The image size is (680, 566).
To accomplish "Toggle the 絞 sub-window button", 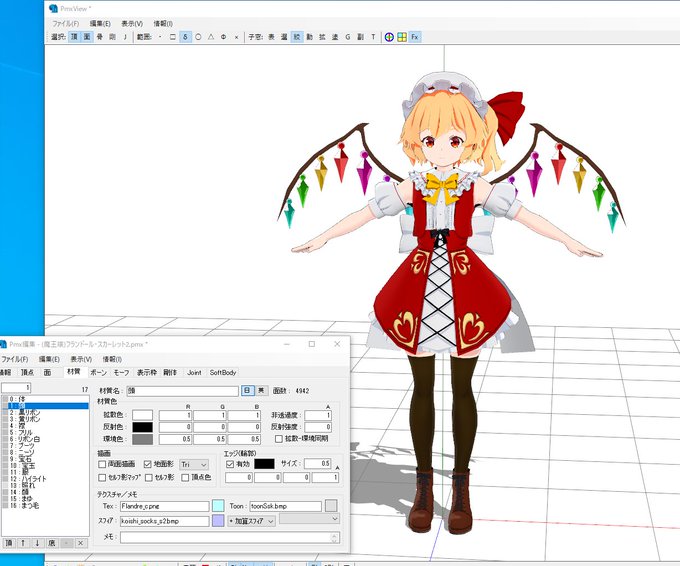I will point(297,37).
